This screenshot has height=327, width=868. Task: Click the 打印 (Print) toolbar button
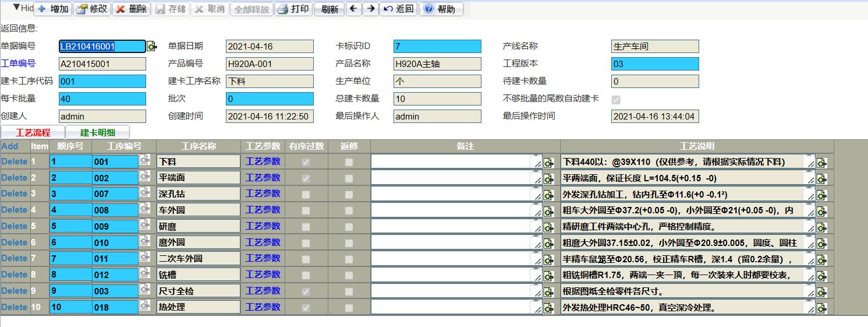(x=293, y=9)
